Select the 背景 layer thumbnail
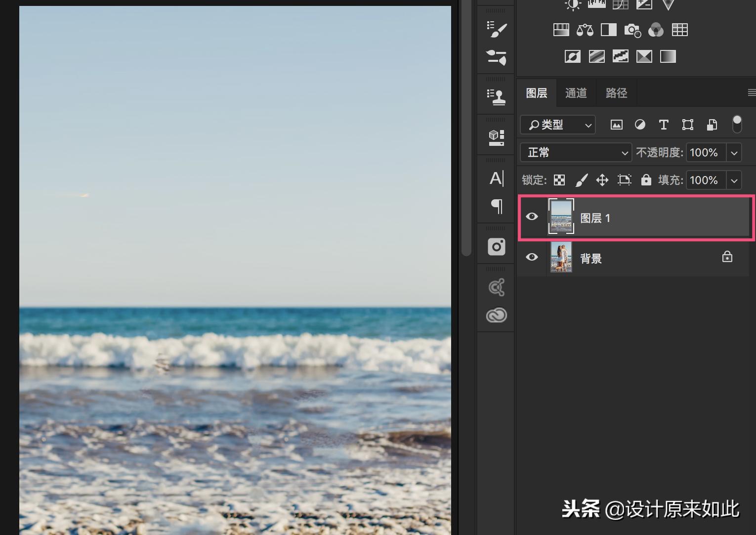Screen dimensions: 756x535 pos(561,257)
